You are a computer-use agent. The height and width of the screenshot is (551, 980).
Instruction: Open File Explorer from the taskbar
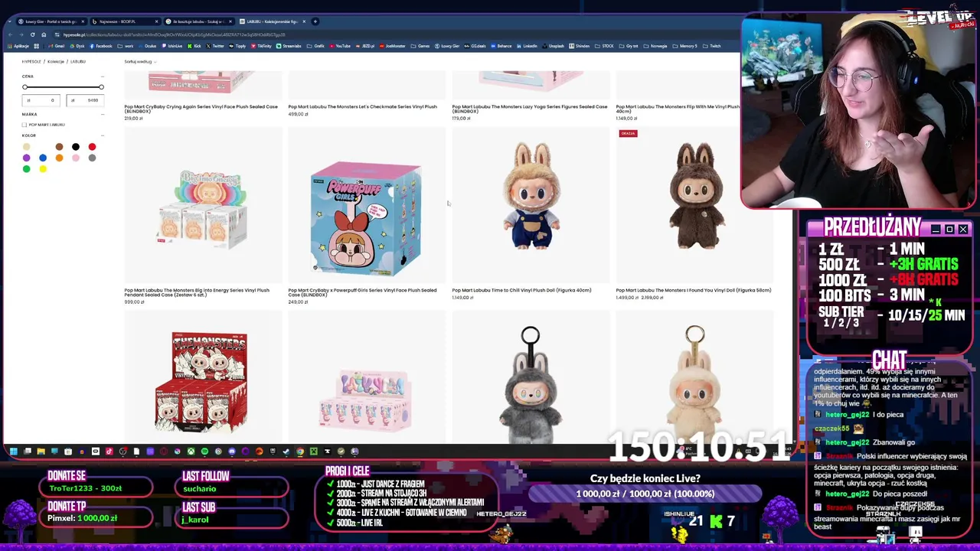click(x=41, y=452)
